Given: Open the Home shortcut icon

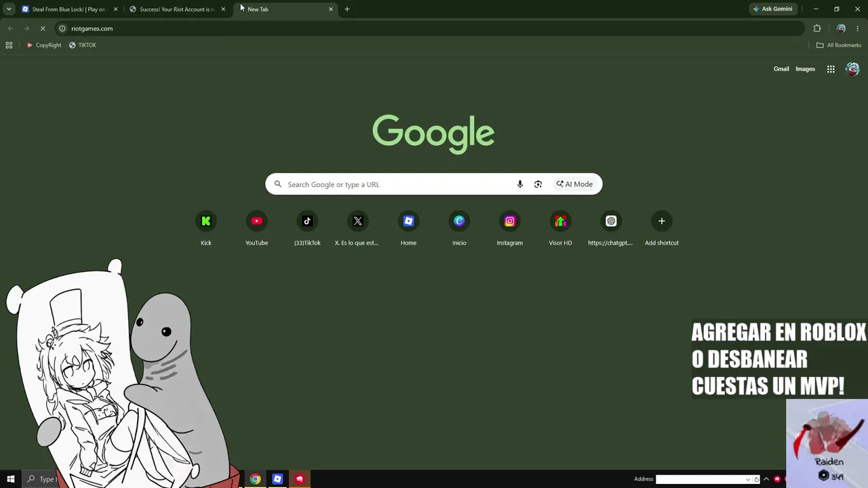Looking at the screenshot, I should [408, 221].
